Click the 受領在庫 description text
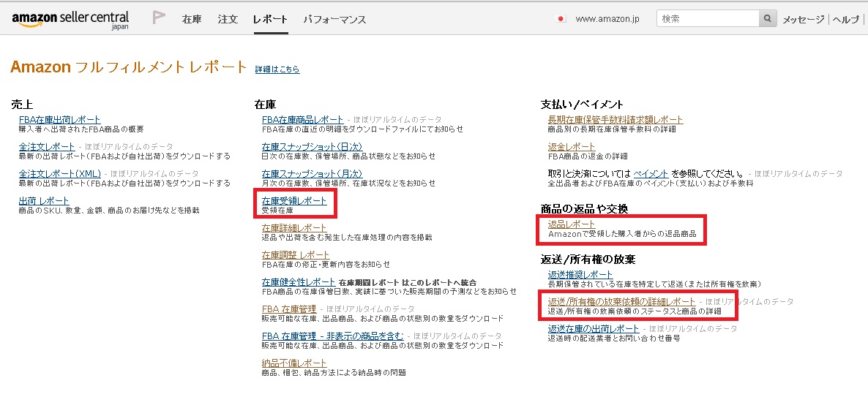 277,211
